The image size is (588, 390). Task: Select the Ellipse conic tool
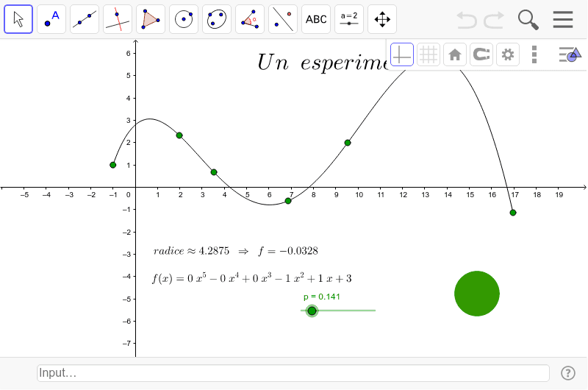click(217, 19)
